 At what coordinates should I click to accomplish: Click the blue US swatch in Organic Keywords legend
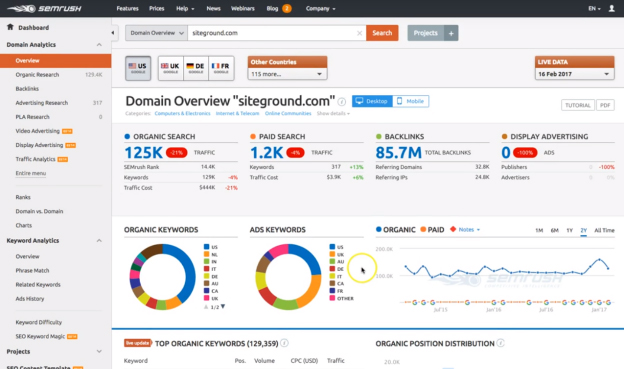[207, 247]
